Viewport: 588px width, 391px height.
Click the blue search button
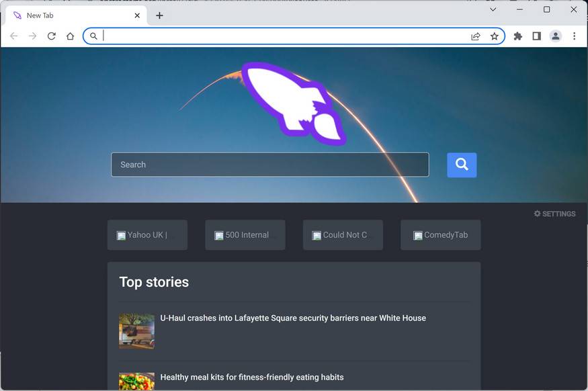[462, 165]
